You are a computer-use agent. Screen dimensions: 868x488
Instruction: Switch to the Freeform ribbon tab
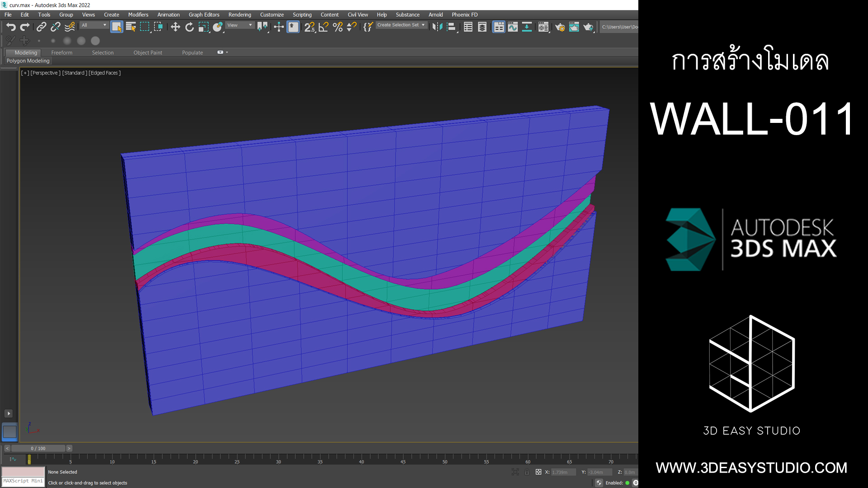click(61, 52)
